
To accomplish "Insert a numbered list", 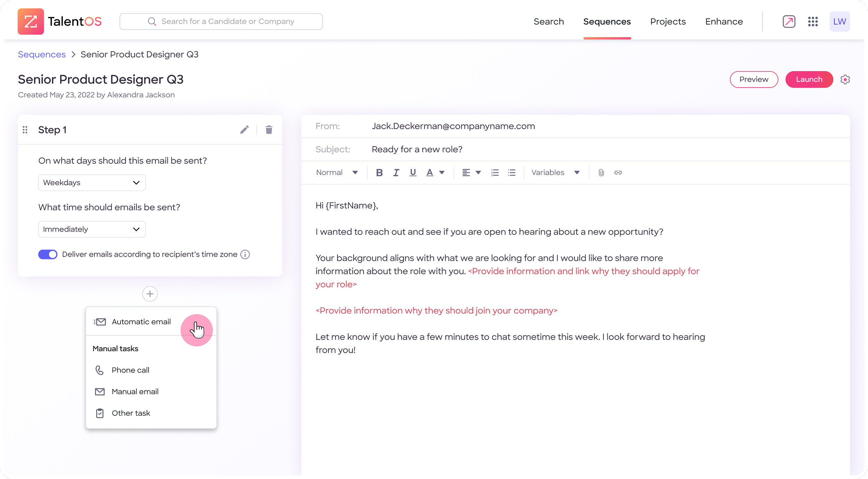I will point(495,173).
